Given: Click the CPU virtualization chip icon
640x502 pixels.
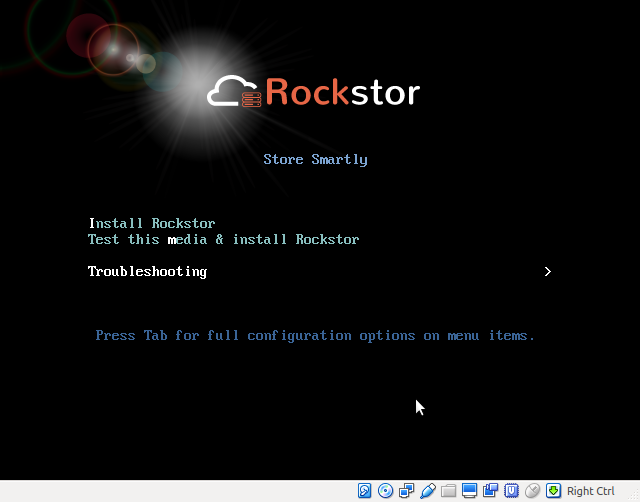Looking at the screenshot, I should coord(511,491).
